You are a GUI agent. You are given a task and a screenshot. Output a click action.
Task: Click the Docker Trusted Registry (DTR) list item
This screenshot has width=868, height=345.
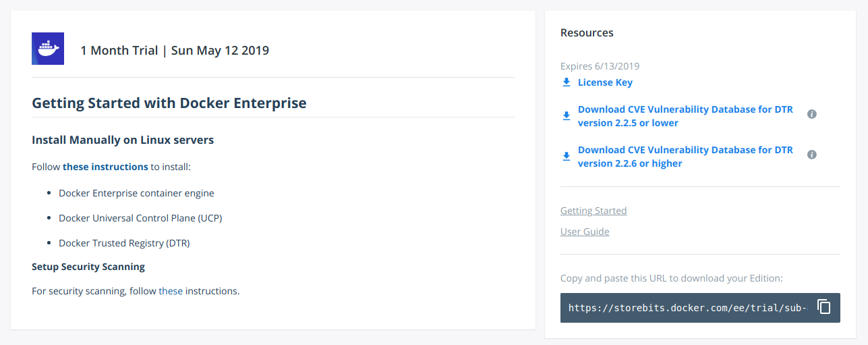point(124,242)
